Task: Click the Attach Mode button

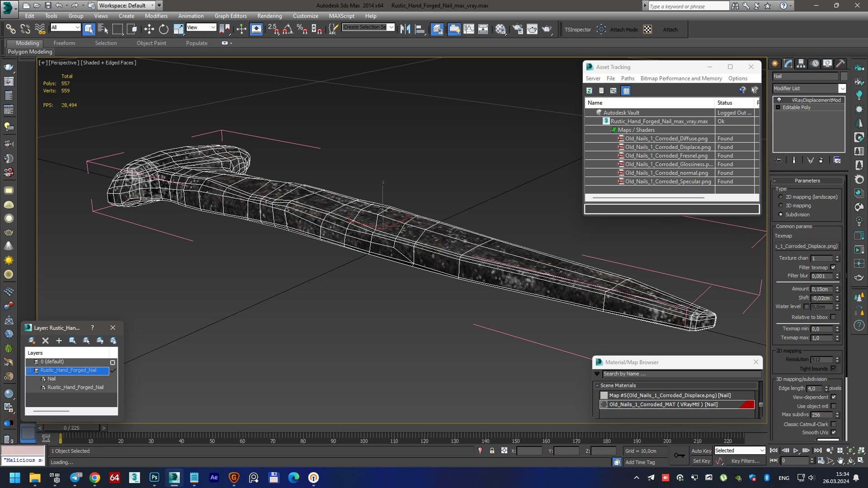Action: 623,29
